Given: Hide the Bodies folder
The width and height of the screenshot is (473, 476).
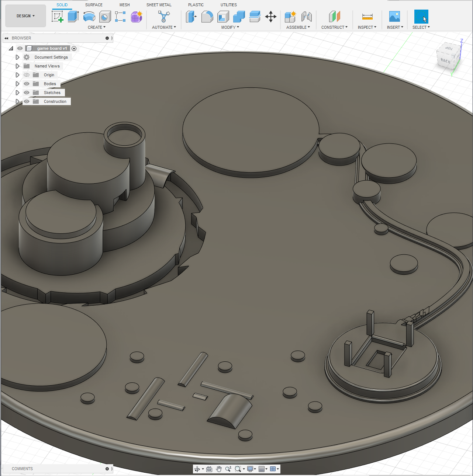Looking at the screenshot, I should [x=26, y=84].
